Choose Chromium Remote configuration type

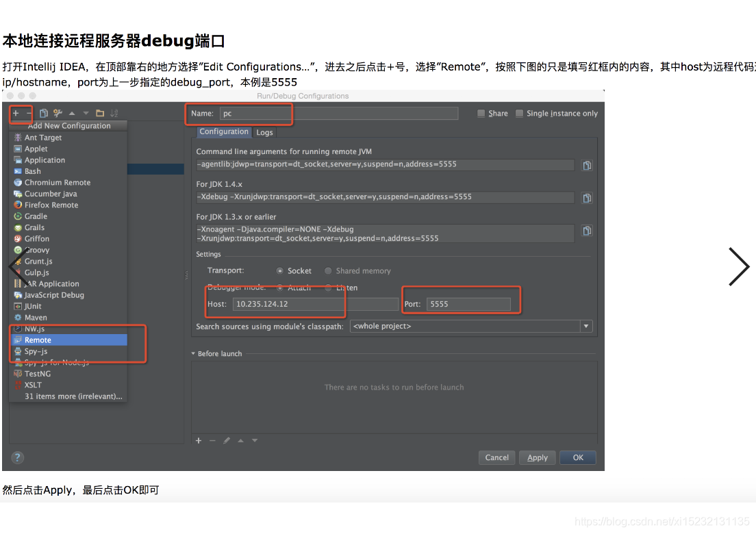click(x=68, y=183)
